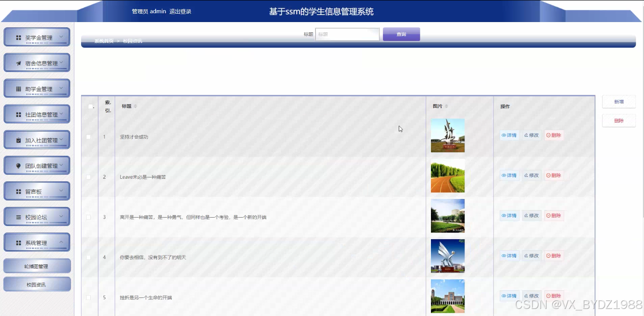The height and width of the screenshot is (316, 644).
Task: Click the 奖学金管理 grid icon
Action: click(19, 38)
